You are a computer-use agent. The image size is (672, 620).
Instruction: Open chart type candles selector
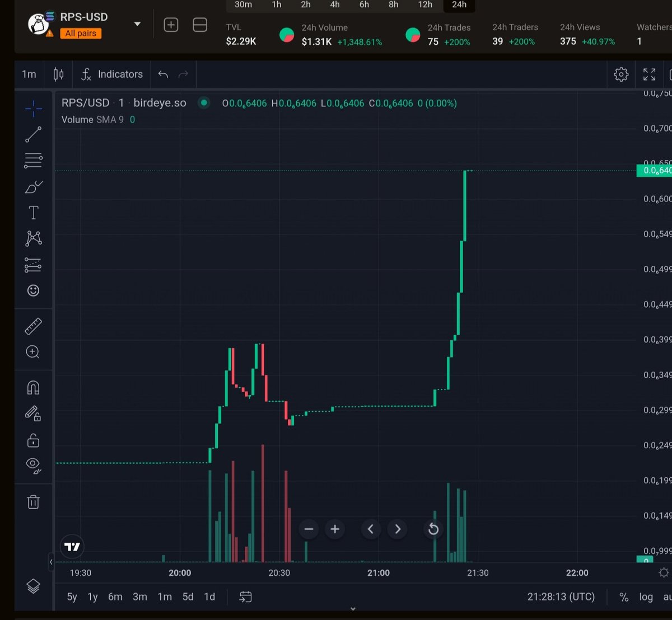point(58,74)
